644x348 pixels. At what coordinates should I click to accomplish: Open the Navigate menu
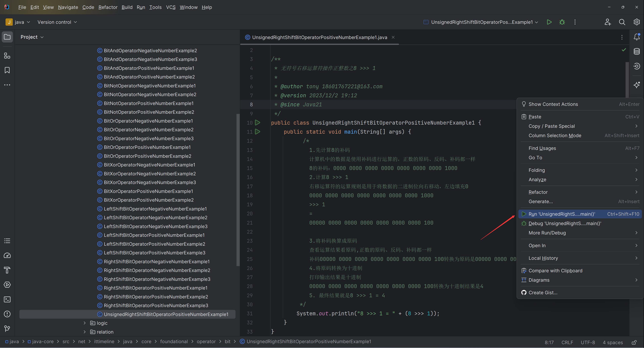pos(68,7)
